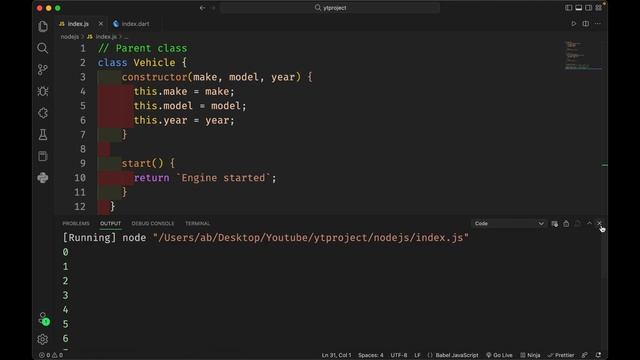Click the Ninja status bar item

tap(530, 355)
